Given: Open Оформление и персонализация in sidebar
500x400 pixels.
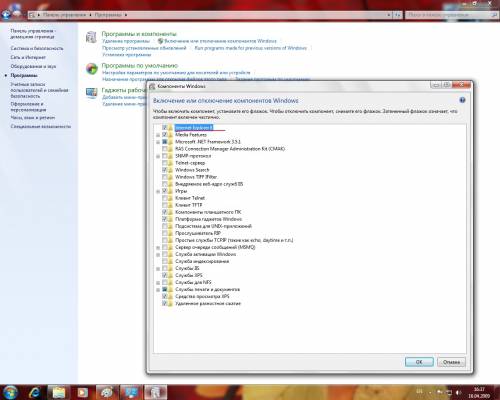Looking at the screenshot, I should click(28, 107).
